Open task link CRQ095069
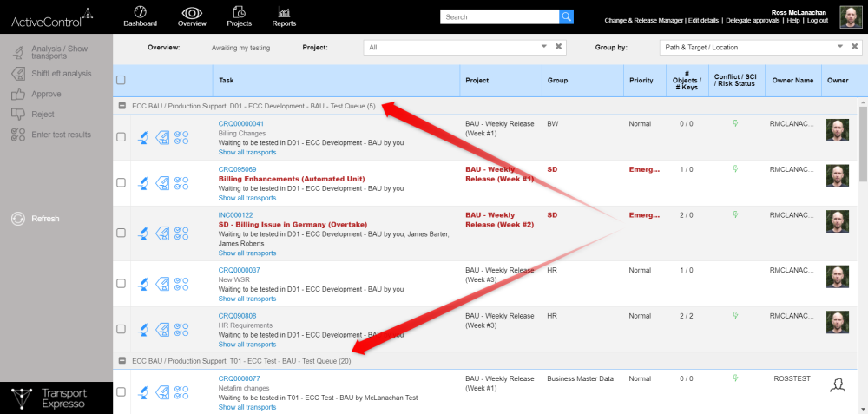868x414 pixels. pos(237,168)
